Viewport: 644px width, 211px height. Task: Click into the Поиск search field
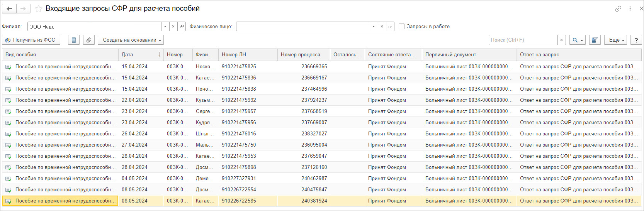click(x=523, y=40)
